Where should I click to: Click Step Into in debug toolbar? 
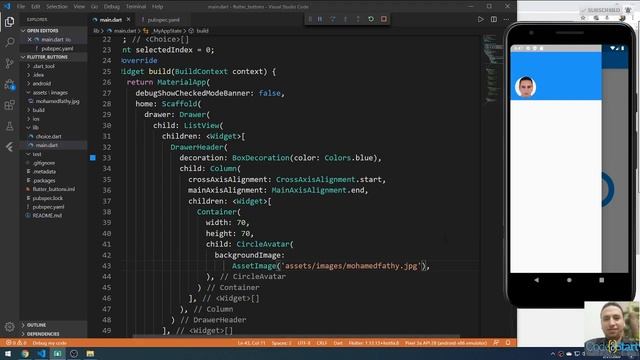point(345,19)
